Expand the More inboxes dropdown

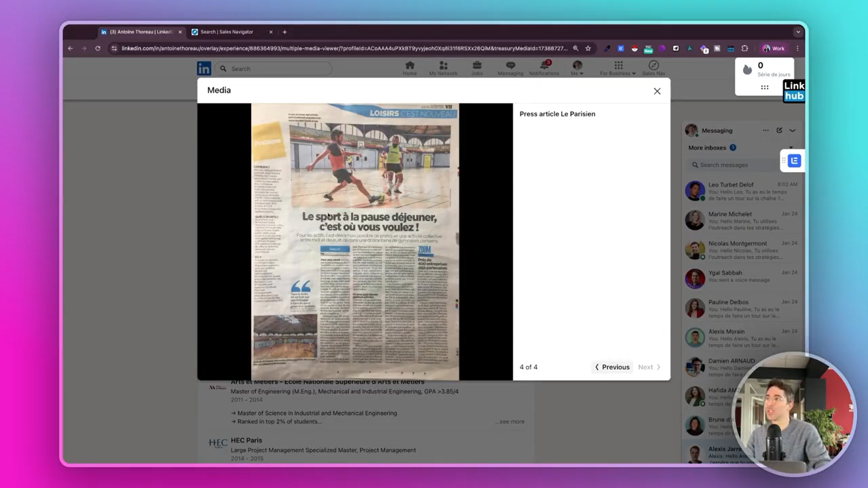791,147
